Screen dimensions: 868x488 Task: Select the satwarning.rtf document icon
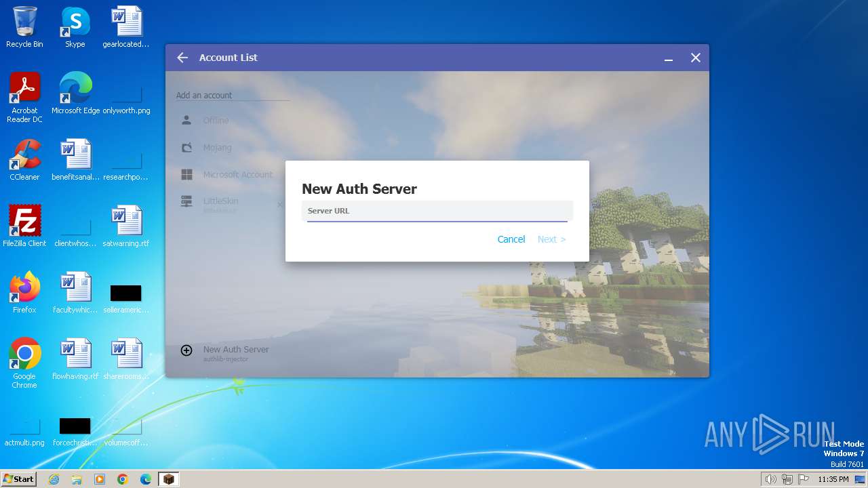[x=126, y=226]
